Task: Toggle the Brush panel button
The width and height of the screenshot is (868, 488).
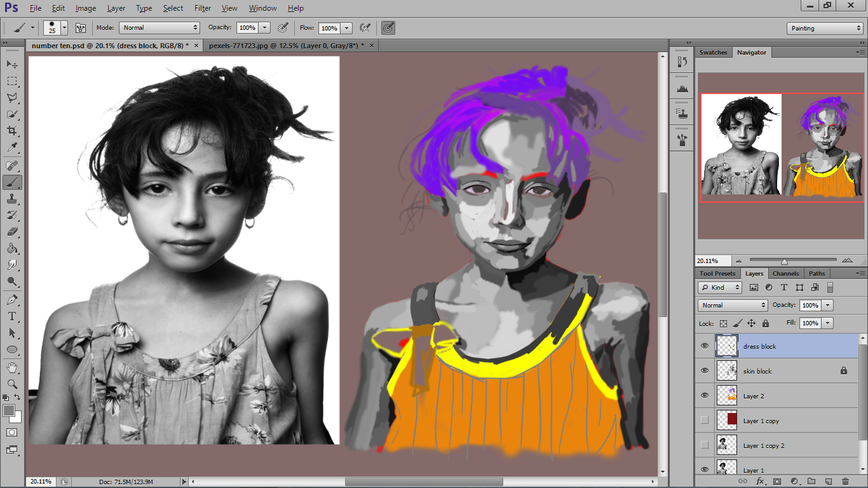Action: click(81, 28)
